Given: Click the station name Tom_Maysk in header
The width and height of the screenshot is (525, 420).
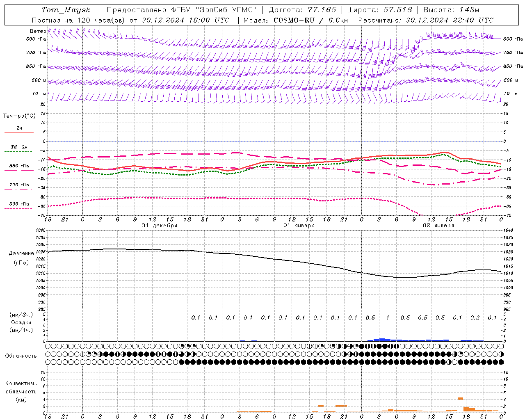Looking at the screenshot, I should (x=66, y=10).
